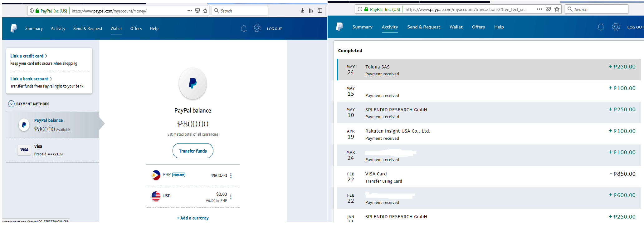Open Summary tab in right window
This screenshot has height=237, width=644.
coord(363,27)
